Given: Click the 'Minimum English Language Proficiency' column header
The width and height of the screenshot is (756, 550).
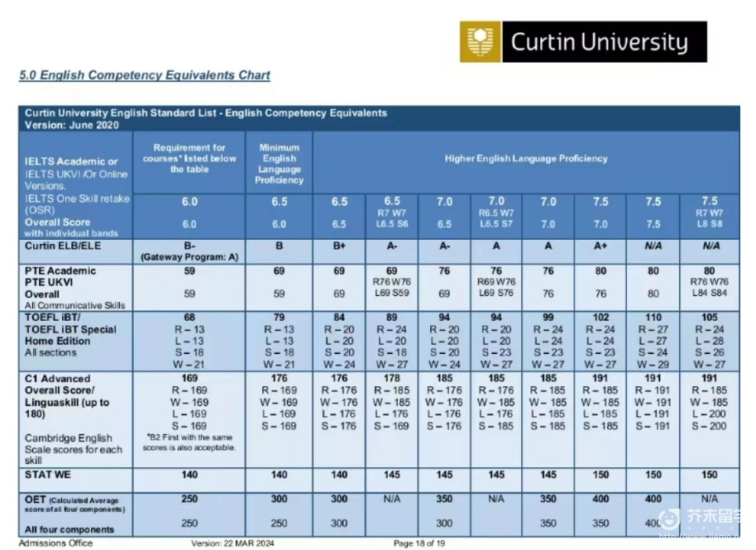Looking at the screenshot, I should 280,164.
